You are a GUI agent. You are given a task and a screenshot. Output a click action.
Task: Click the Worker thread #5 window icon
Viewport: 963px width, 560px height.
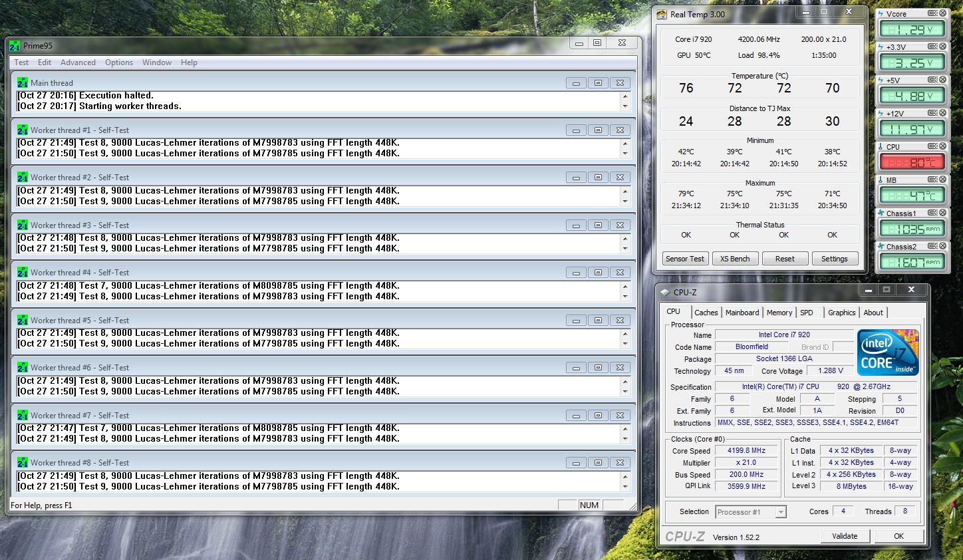[23, 320]
